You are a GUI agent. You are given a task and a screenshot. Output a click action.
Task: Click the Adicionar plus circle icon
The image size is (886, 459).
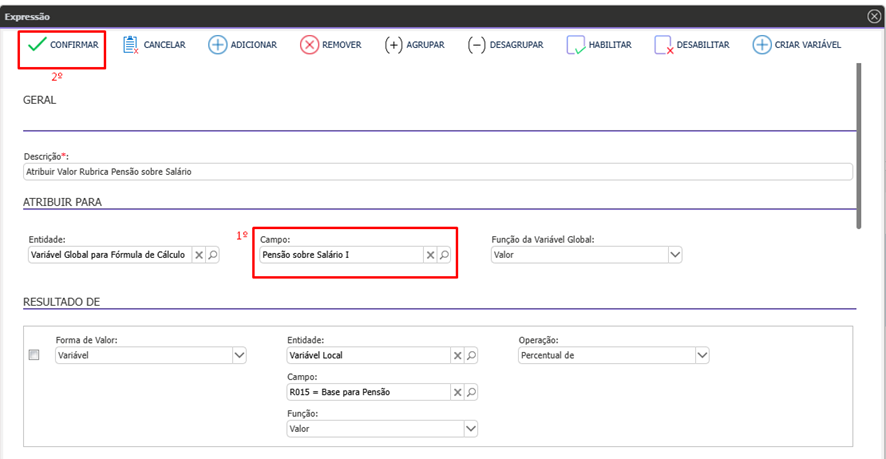click(x=217, y=45)
